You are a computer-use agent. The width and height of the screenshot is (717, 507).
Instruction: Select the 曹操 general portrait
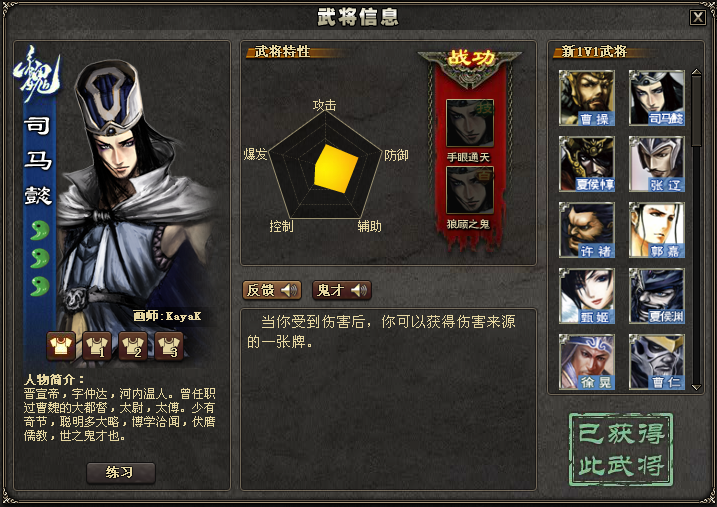tap(587, 98)
